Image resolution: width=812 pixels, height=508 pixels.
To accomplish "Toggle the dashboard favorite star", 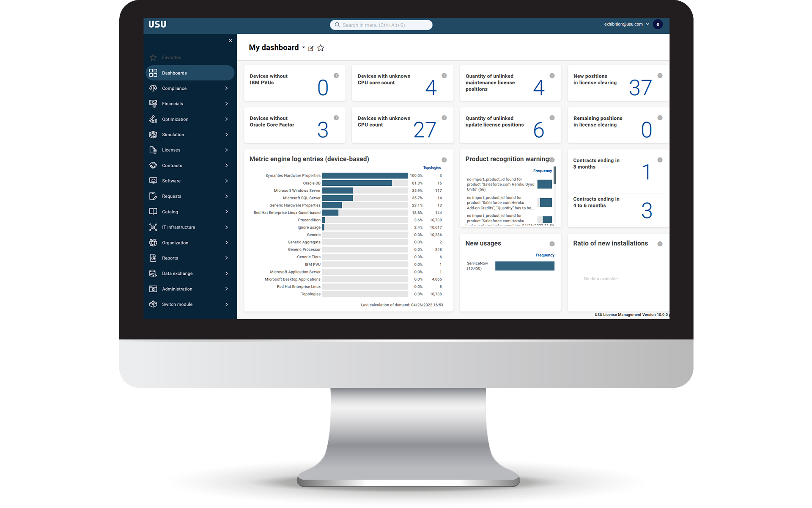I will tap(321, 47).
